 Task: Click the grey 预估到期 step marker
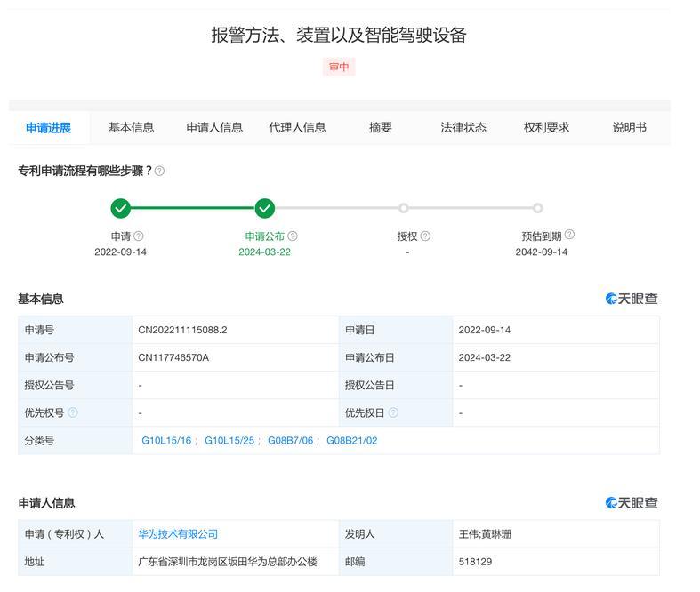pos(538,208)
